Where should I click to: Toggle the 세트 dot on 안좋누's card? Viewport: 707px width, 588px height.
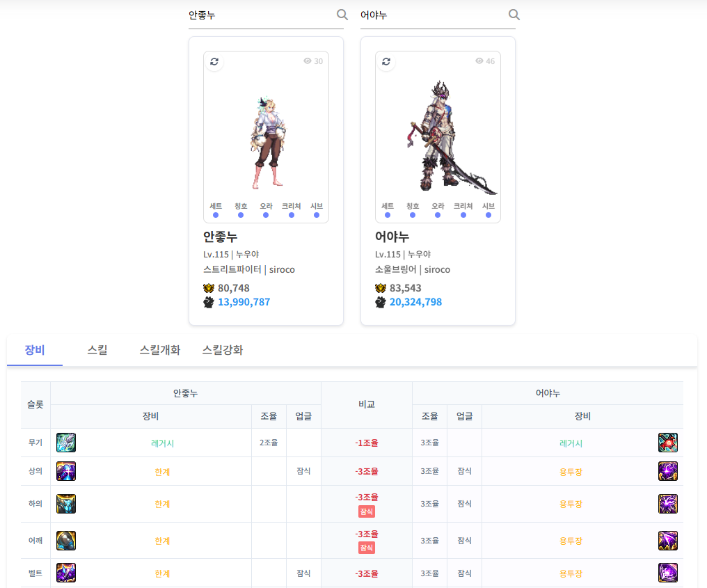pyautogui.click(x=216, y=215)
